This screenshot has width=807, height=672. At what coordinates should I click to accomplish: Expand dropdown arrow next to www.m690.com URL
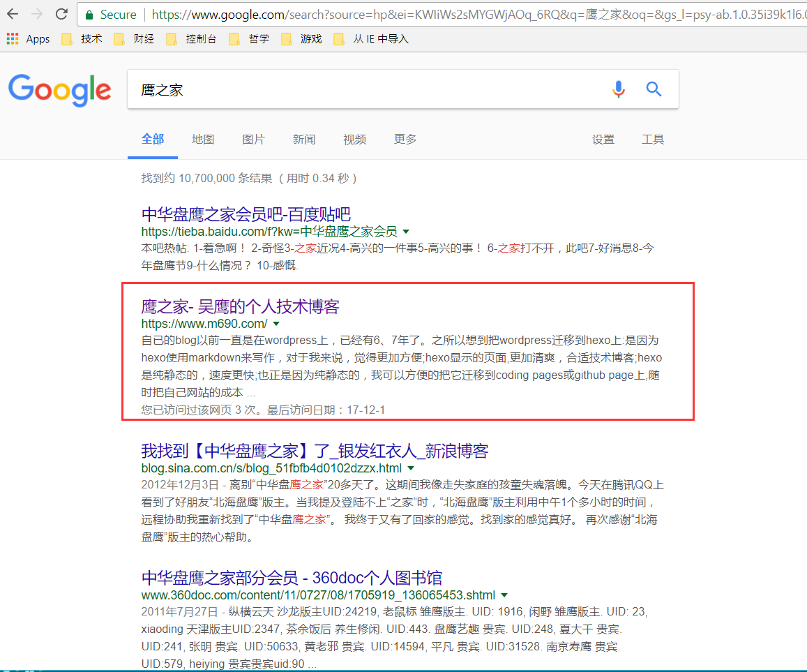pos(276,324)
